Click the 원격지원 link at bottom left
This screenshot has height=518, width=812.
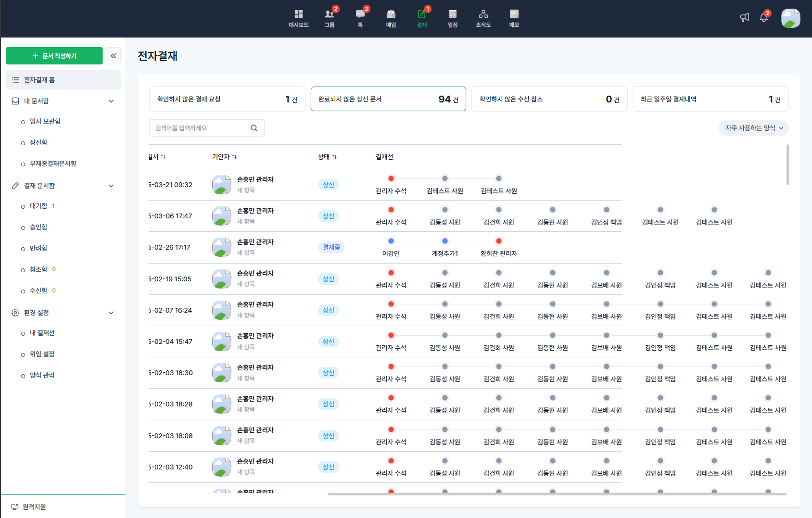[29, 506]
